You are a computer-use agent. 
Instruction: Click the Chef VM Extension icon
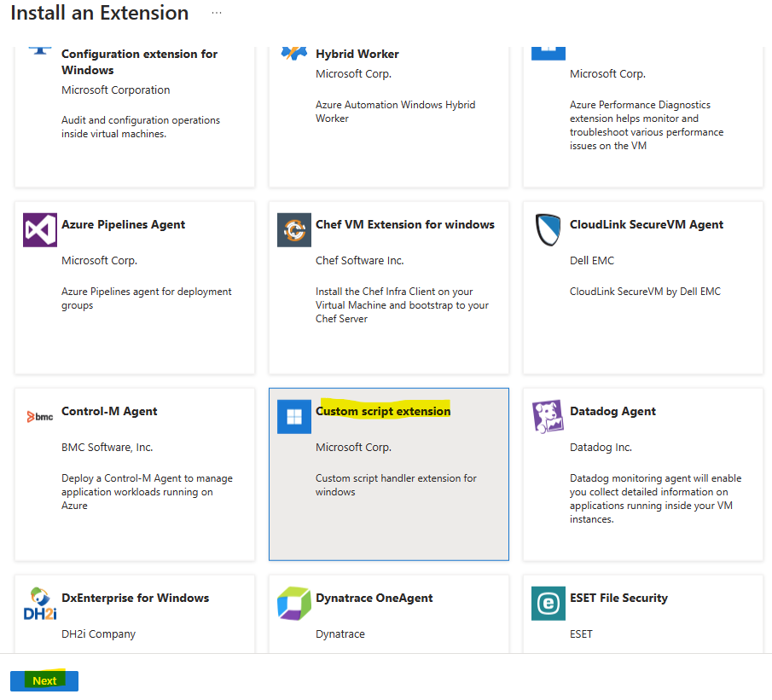coord(294,230)
